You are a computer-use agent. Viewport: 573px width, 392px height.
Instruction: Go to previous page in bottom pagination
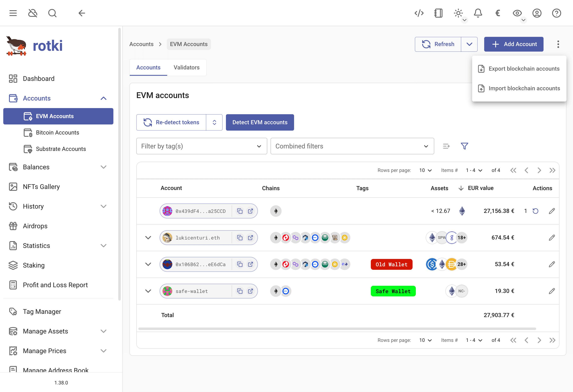click(526, 340)
